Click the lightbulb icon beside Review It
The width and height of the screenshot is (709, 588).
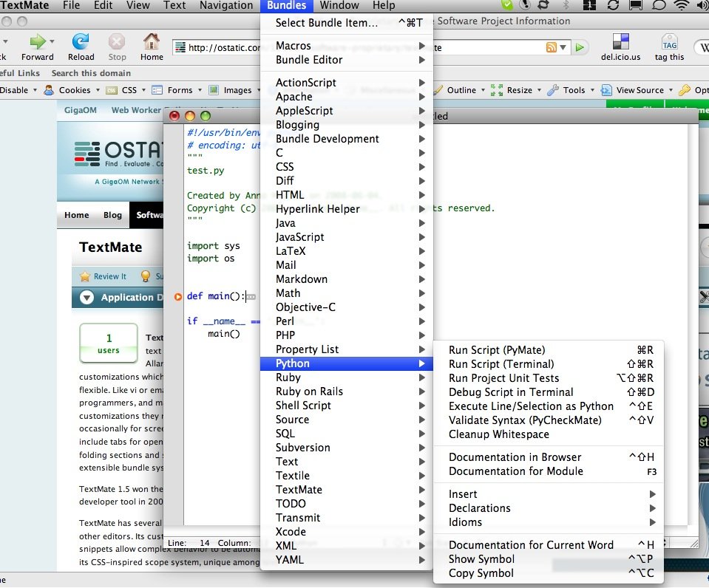click(x=145, y=276)
